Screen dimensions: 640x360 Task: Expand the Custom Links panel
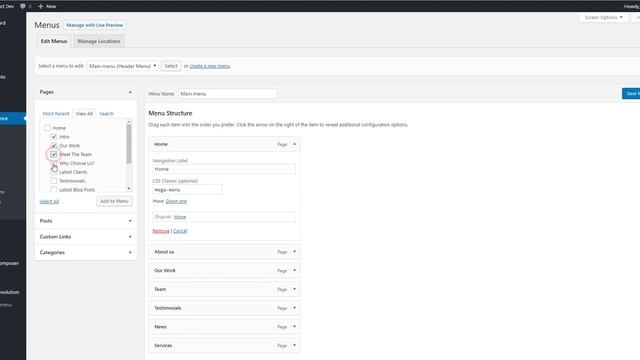pos(86,237)
